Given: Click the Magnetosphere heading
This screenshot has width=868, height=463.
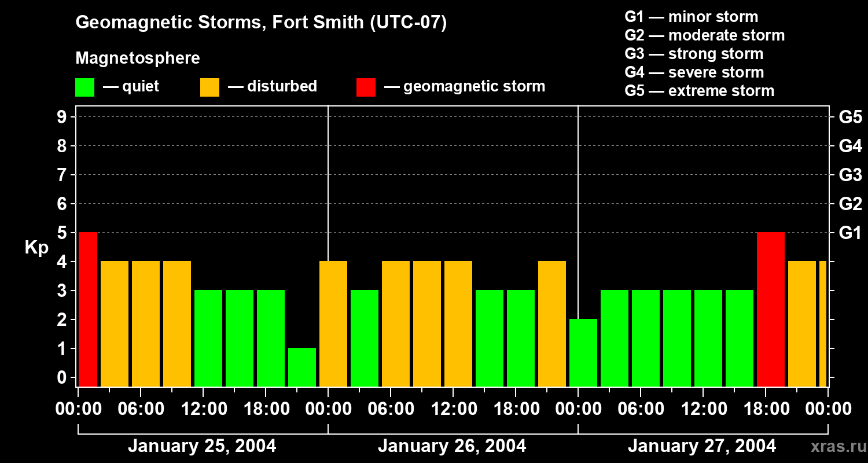Looking at the screenshot, I should (x=137, y=58).
